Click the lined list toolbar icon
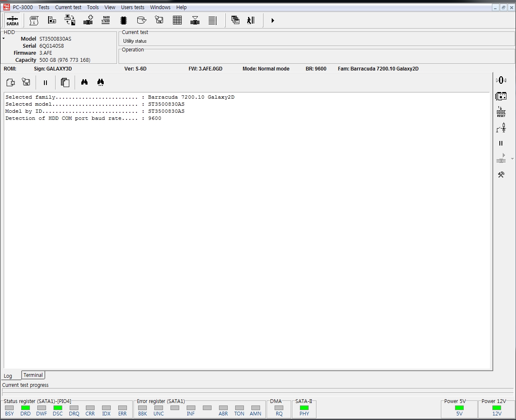The height and width of the screenshot is (420, 516). (x=212, y=20)
